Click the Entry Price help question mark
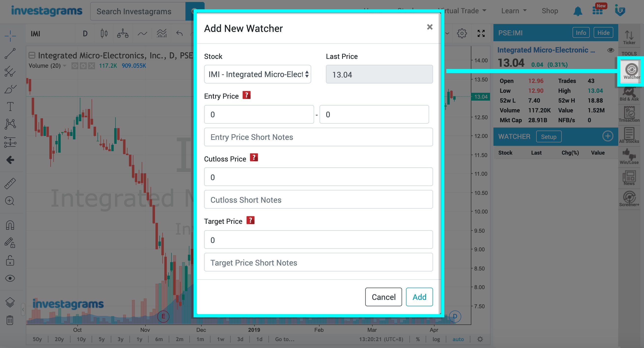 click(246, 95)
